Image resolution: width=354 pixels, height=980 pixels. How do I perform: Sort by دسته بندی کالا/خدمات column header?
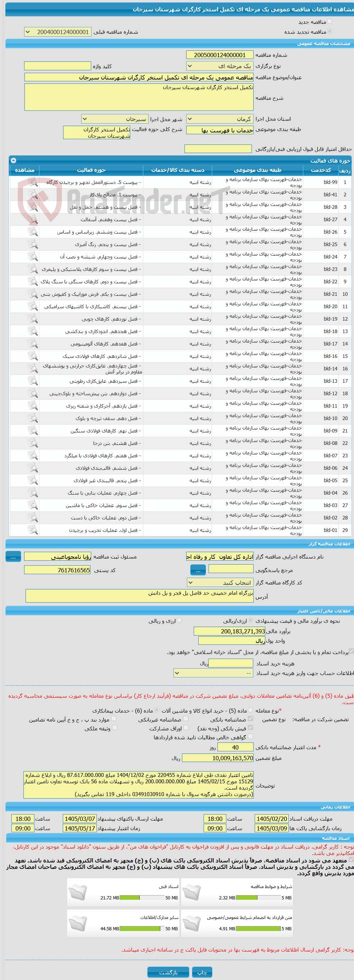[178, 170]
